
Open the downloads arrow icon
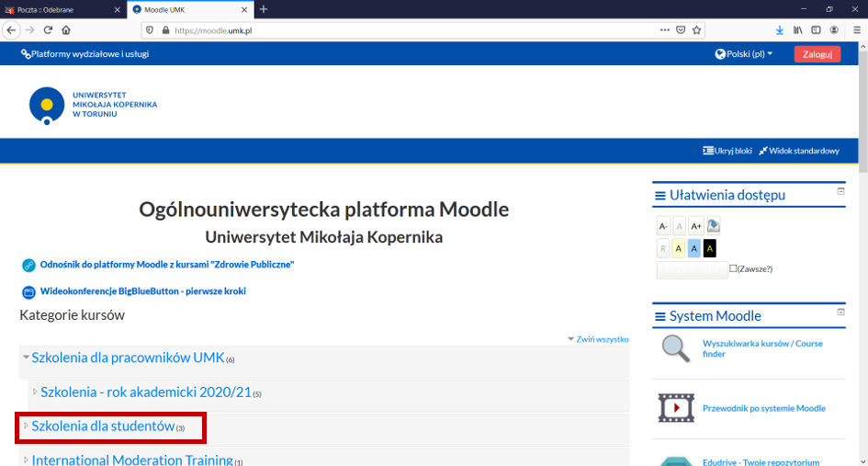(780, 30)
